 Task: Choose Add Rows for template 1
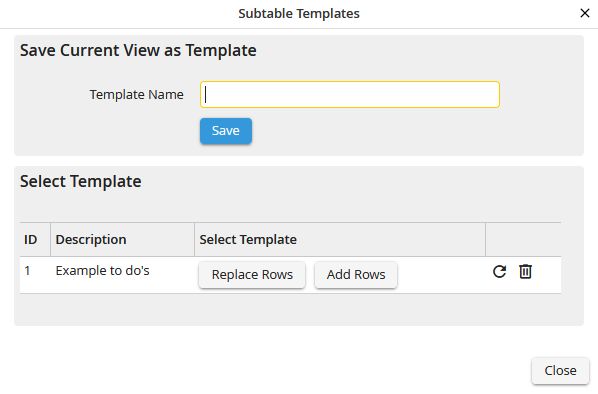(x=356, y=275)
